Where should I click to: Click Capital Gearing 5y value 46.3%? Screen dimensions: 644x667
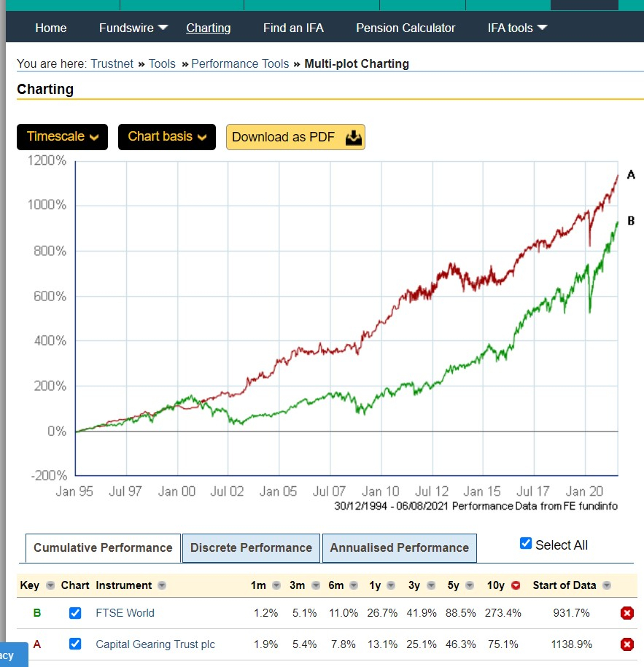[460, 644]
